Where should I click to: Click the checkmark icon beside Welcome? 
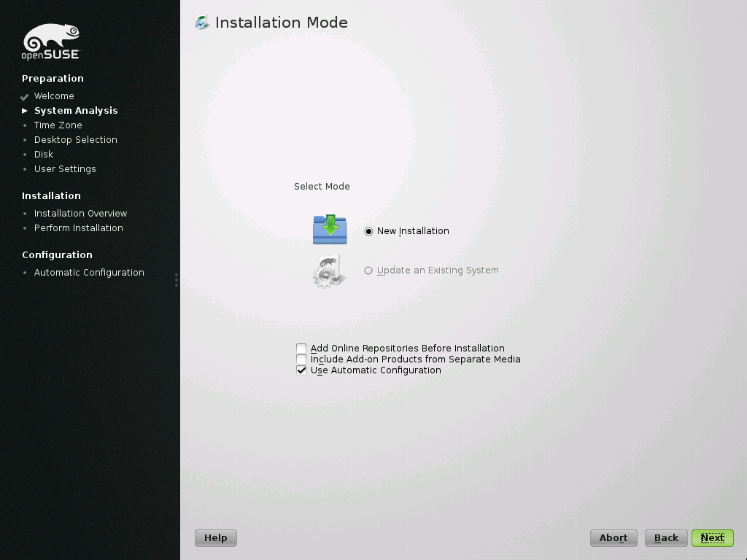(25, 97)
